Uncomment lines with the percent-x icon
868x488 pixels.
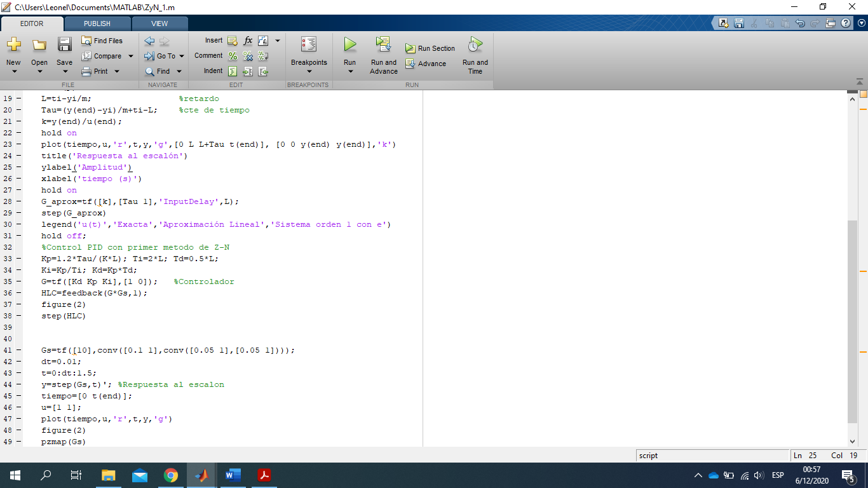coord(248,56)
